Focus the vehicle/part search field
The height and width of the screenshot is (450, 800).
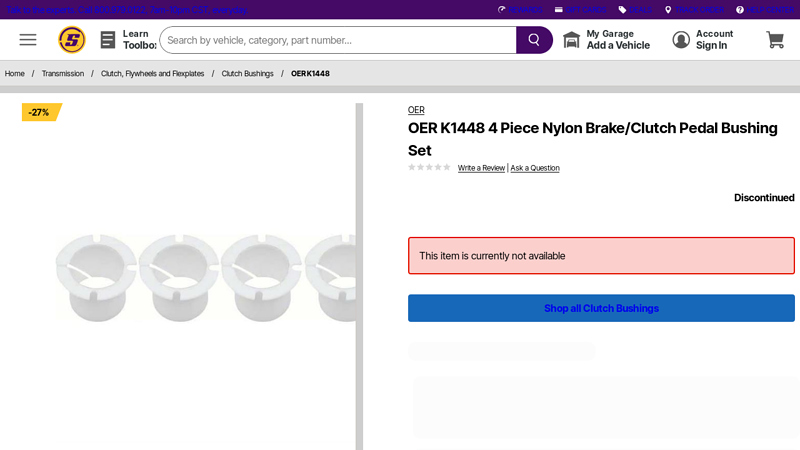point(337,40)
